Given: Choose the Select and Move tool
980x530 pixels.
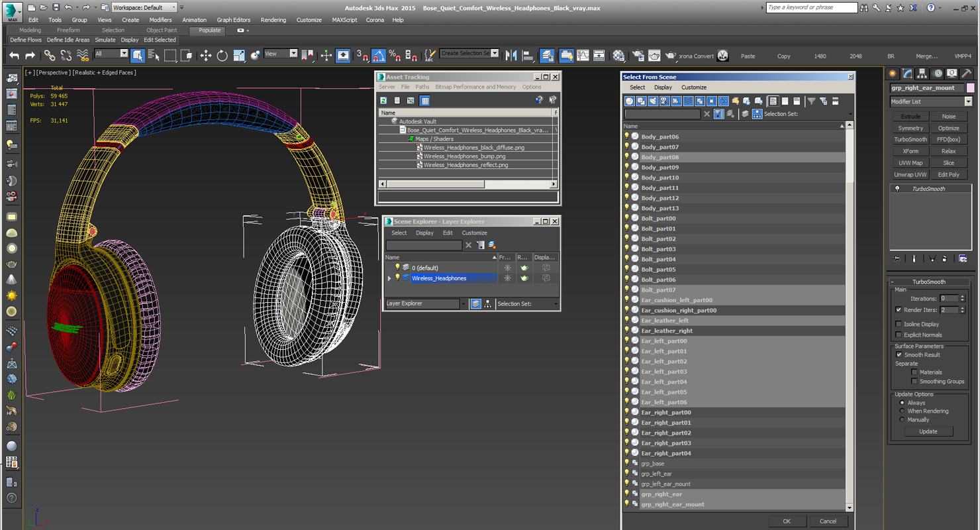Looking at the screenshot, I should tap(206, 56).
